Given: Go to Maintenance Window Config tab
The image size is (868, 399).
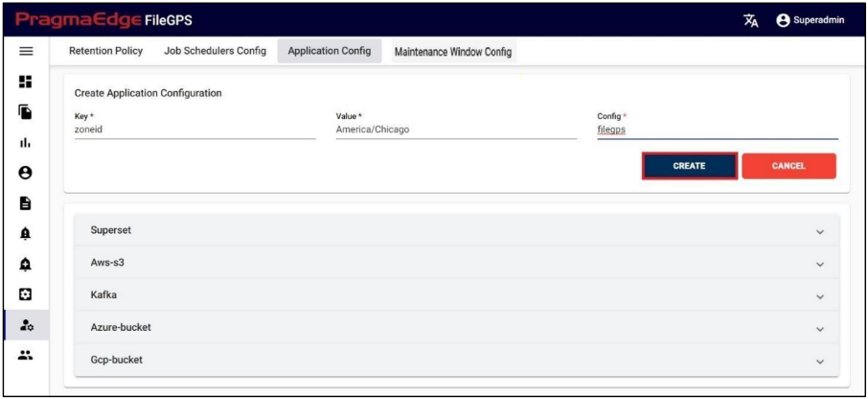Looking at the screenshot, I should [453, 53].
